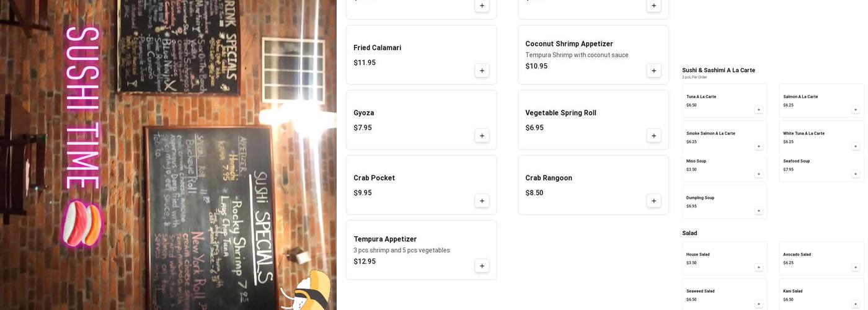Screen dimensions: 868x310
Task: Add Crab Rangoon to the cart
Action: 653,201
